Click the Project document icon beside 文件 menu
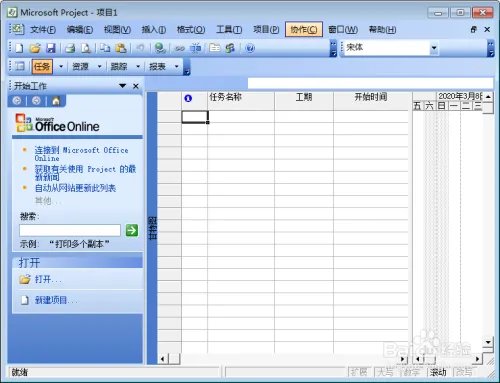Image resolution: width=500 pixels, height=383 pixels. point(18,29)
